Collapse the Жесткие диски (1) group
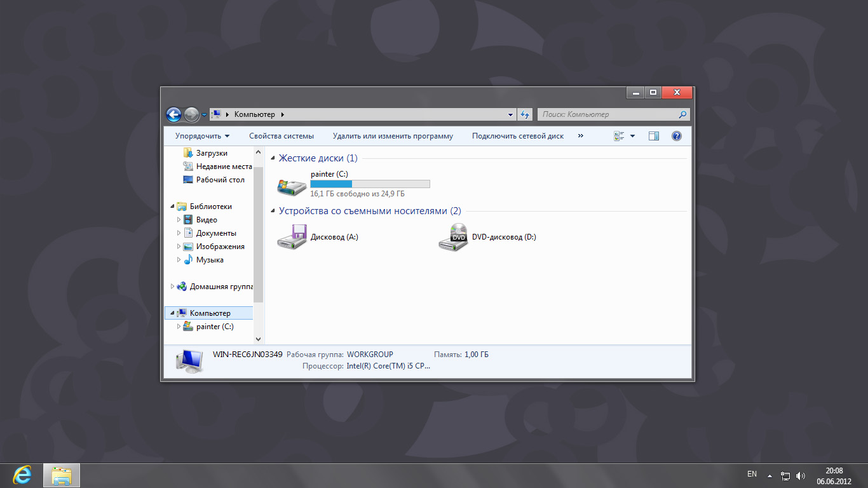The width and height of the screenshot is (868, 488). pos(273,158)
